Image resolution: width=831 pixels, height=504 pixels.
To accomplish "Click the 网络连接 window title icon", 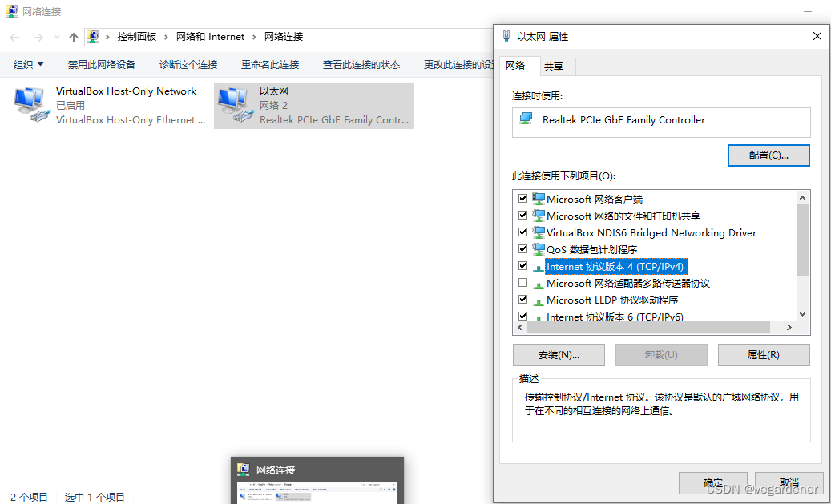I will tap(12, 11).
